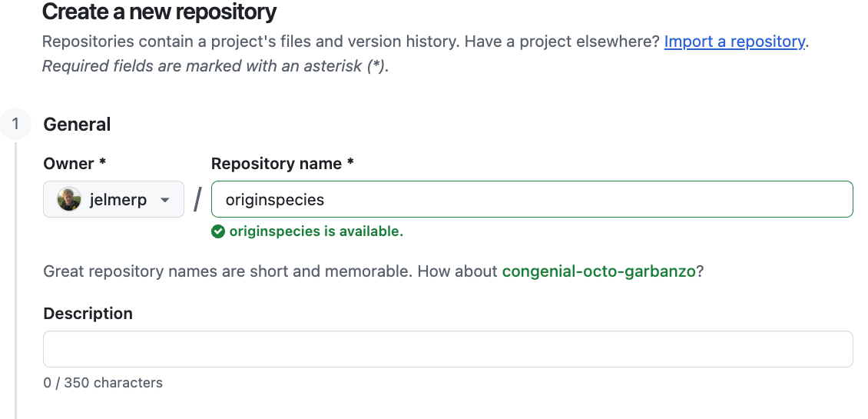Click the step 1 number circle

point(15,125)
